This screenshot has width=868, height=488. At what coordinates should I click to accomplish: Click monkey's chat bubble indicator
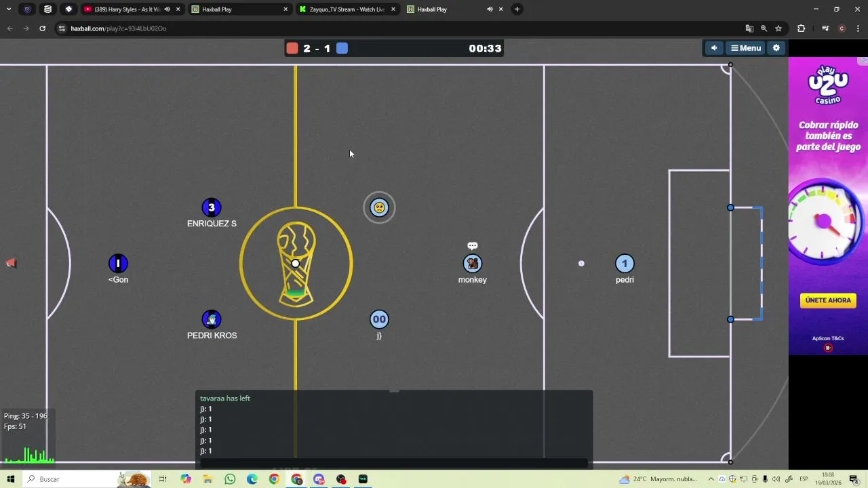click(x=473, y=246)
